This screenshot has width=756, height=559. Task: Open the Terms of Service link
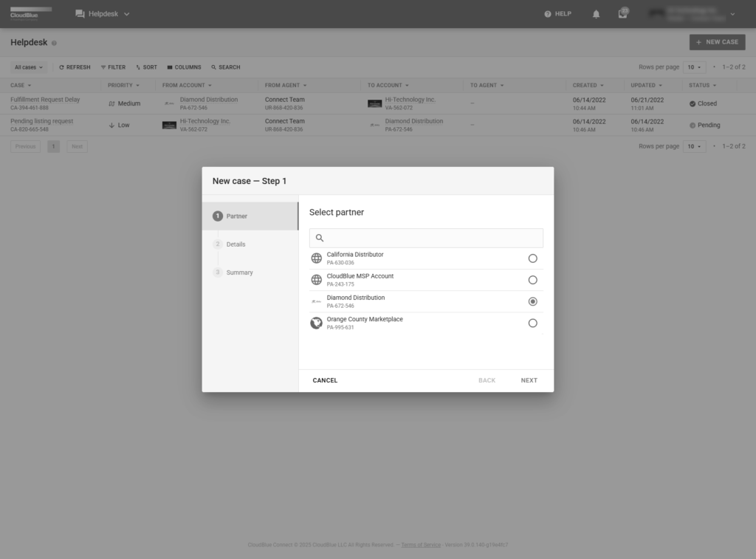[421, 545]
